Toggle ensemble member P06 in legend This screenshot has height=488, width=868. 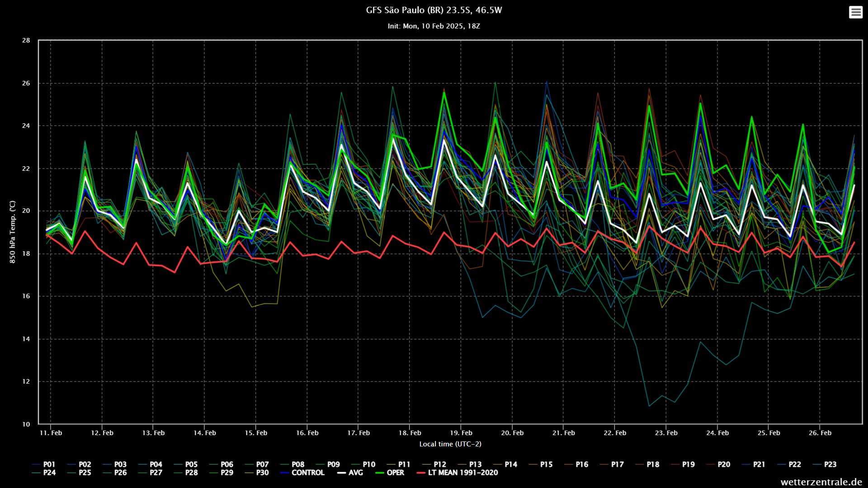(x=222, y=465)
